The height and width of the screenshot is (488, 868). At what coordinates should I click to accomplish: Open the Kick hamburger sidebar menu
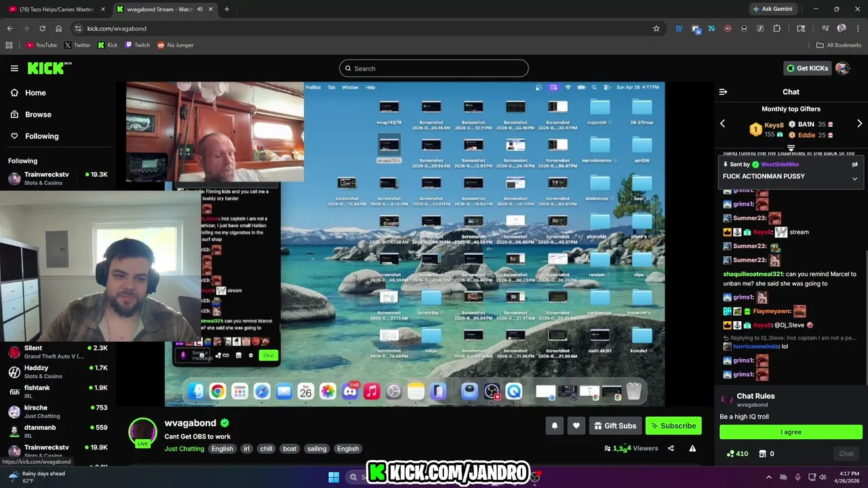tap(14, 68)
